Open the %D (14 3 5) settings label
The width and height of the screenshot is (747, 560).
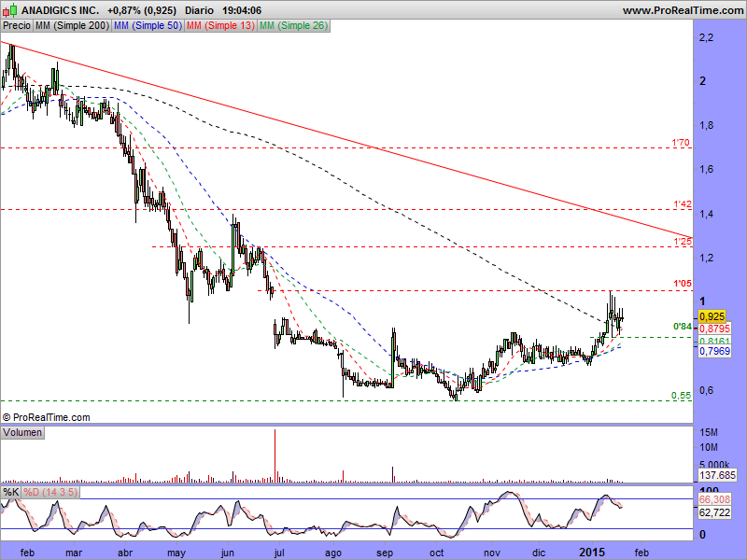click(50, 492)
